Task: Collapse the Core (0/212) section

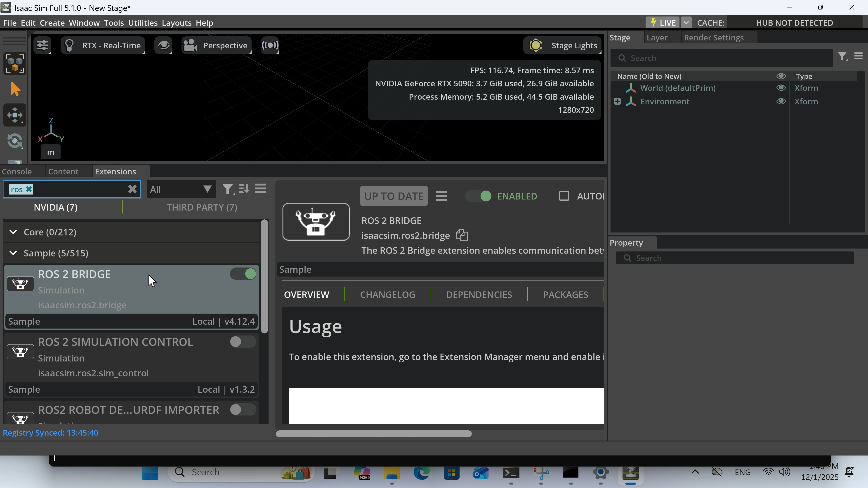Action: (x=14, y=232)
